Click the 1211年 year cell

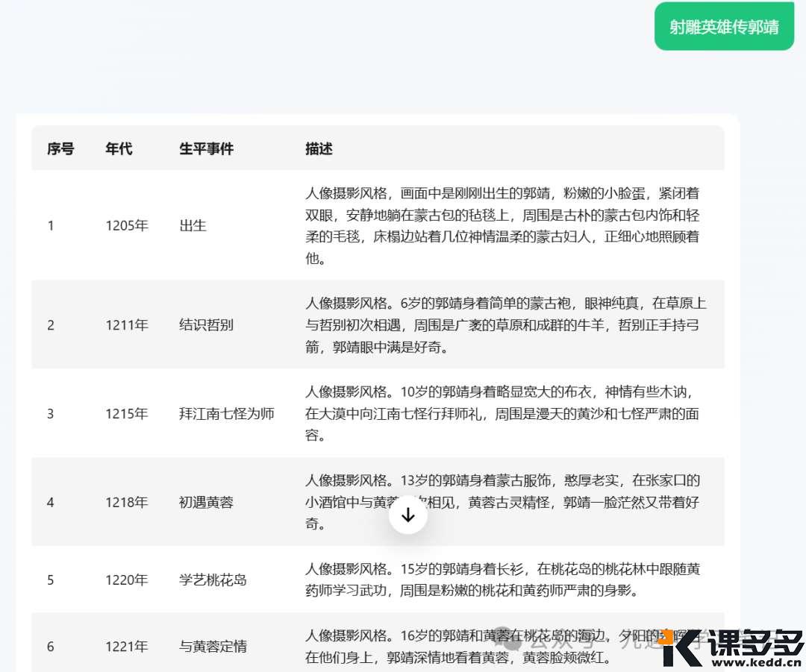coord(127,325)
